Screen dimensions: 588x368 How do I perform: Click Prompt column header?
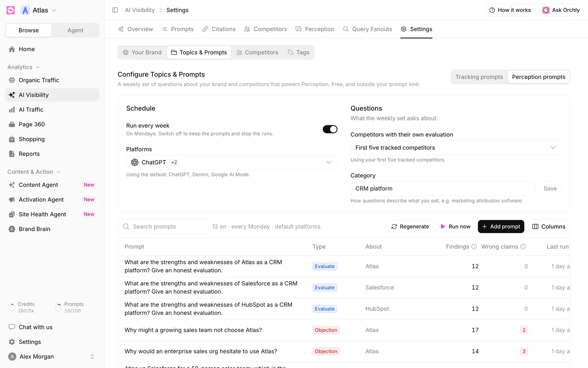coord(134,247)
